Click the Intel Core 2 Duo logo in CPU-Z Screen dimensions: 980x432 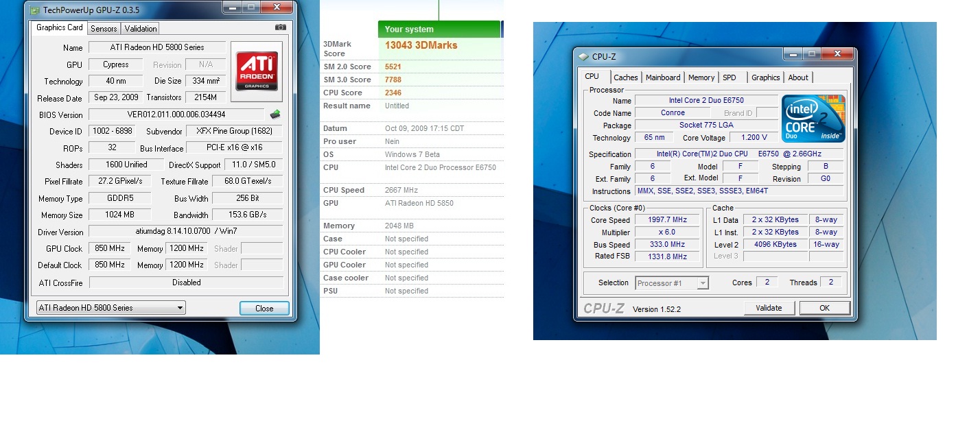coord(814,119)
